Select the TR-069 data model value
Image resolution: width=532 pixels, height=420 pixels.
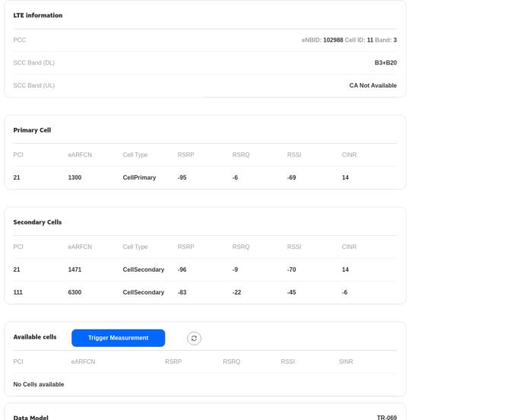pyautogui.click(x=386, y=417)
